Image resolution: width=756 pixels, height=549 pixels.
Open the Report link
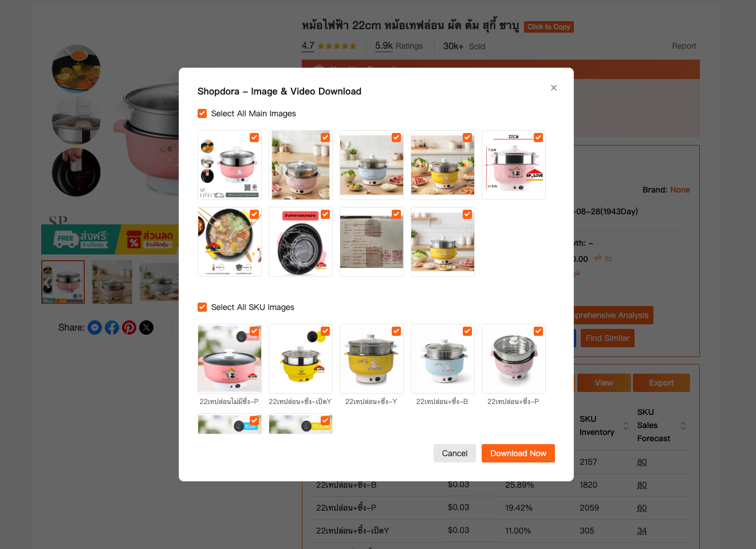click(684, 46)
